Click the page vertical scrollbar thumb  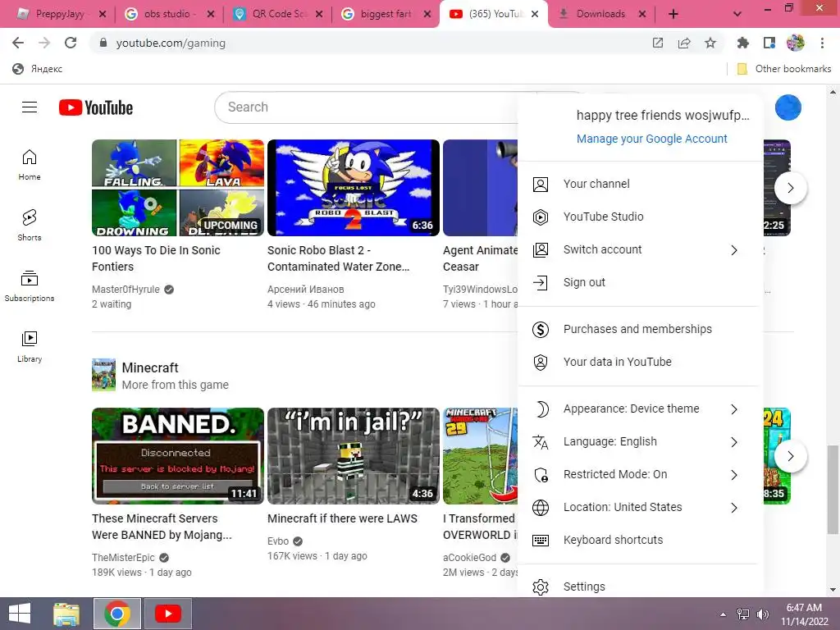point(833,489)
